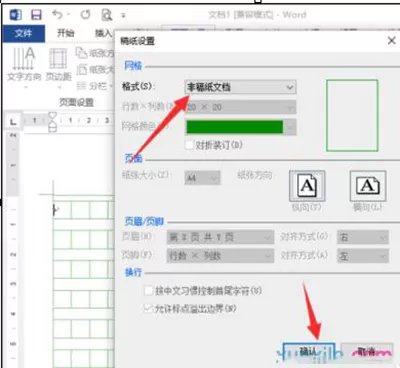Undo the last action
Screen dimensions: 400x368
57,15
